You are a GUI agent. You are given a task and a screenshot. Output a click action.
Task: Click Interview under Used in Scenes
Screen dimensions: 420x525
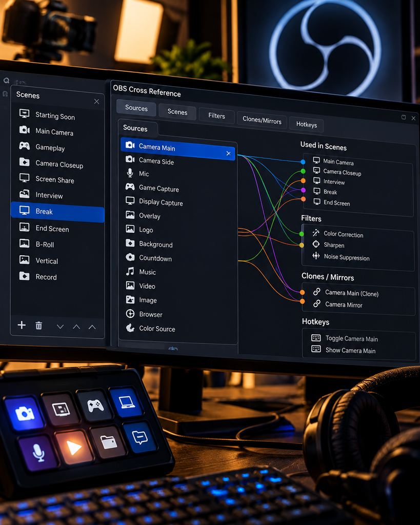334,182
